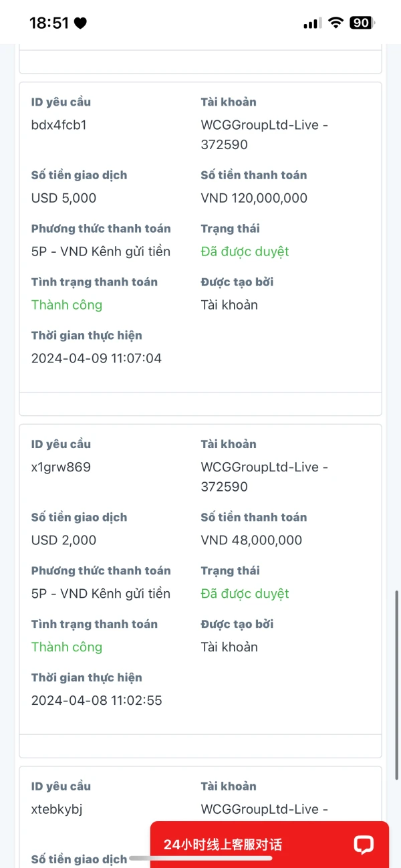Image resolution: width=401 pixels, height=868 pixels.
Task: Tap Đã được duyệt status of bdx4fcb1
Action: pyautogui.click(x=245, y=251)
